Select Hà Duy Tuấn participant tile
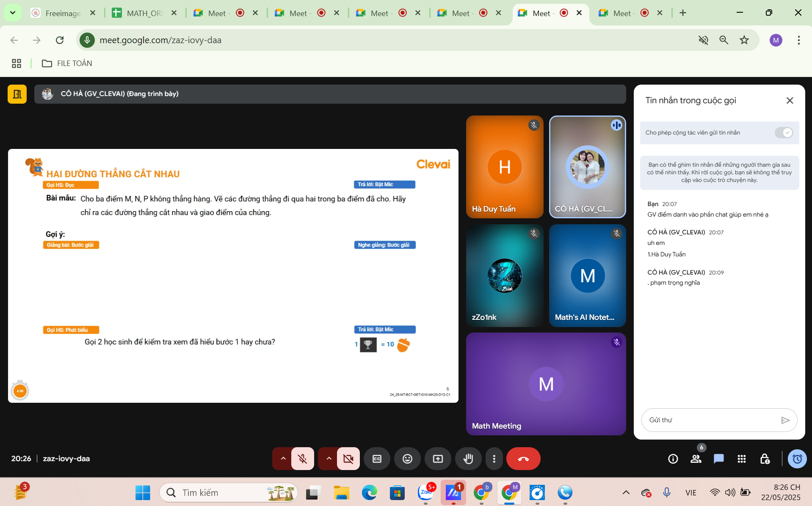The height and width of the screenshot is (506, 812). (505, 167)
